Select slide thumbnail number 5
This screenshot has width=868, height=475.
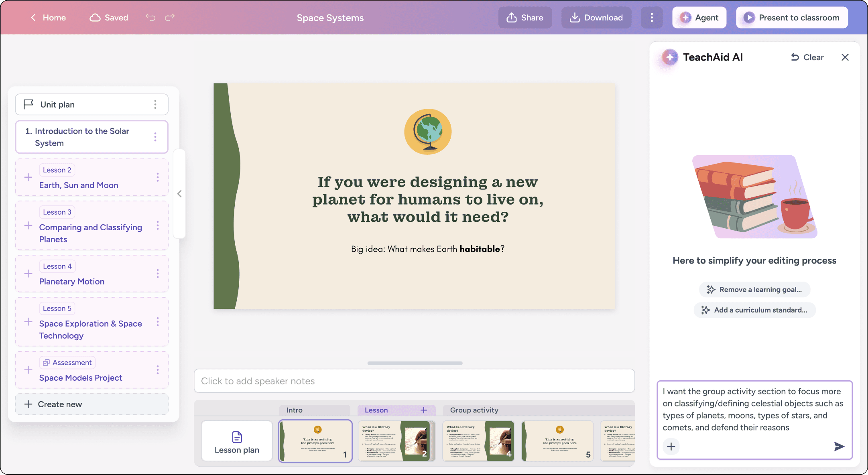pyautogui.click(x=557, y=441)
